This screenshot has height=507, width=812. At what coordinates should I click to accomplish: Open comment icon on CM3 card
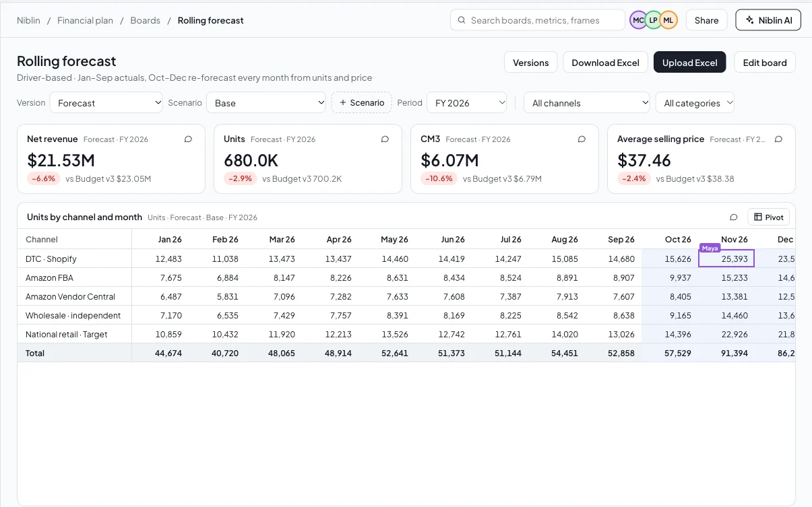click(582, 139)
